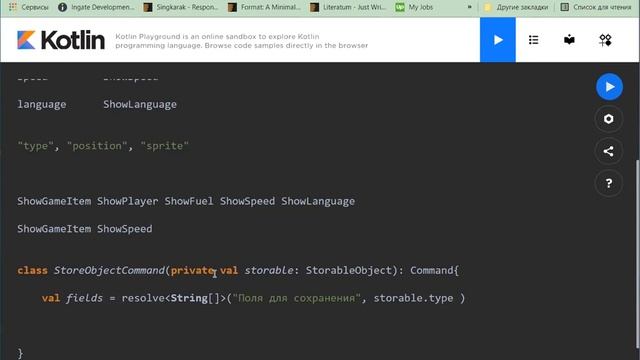Open Список для чтения reading list

pyautogui.click(x=596, y=7)
